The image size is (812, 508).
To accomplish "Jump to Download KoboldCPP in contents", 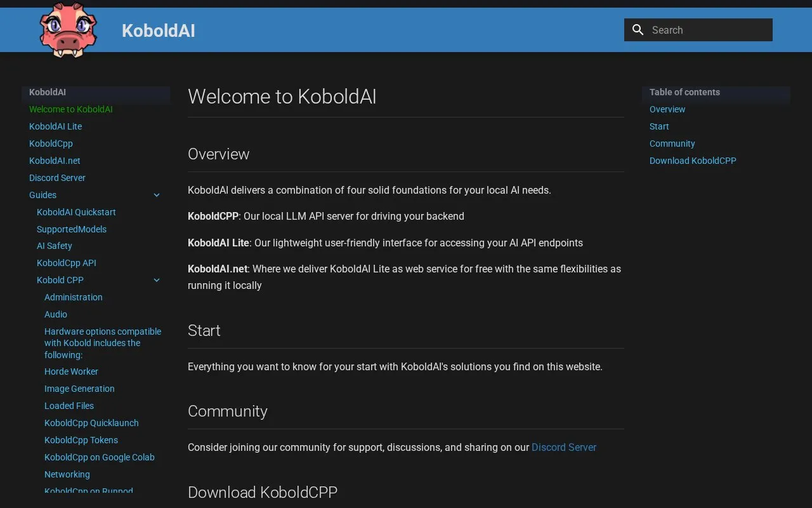I will pos(693,161).
